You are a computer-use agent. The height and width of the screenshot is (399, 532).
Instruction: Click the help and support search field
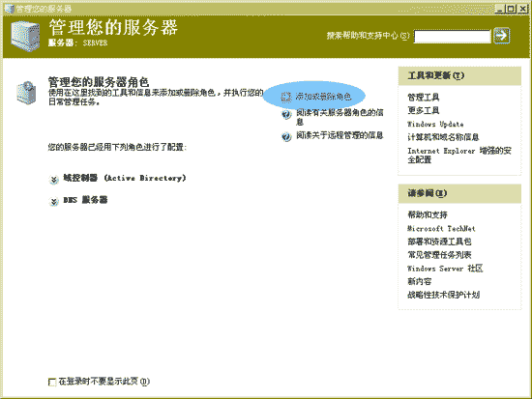(x=453, y=37)
